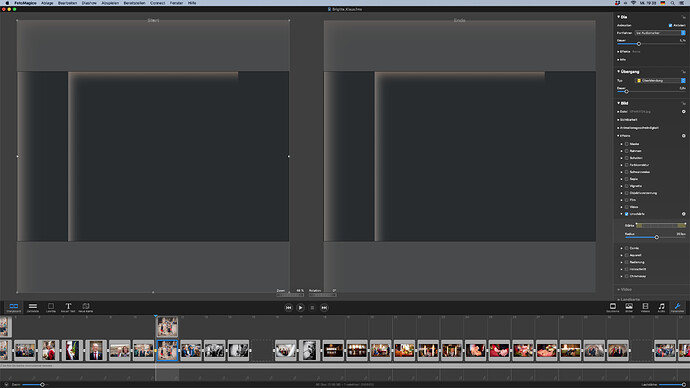This screenshot has width=690, height=388.
Task: Open gear options for Unschärfe effect
Action: (683, 214)
